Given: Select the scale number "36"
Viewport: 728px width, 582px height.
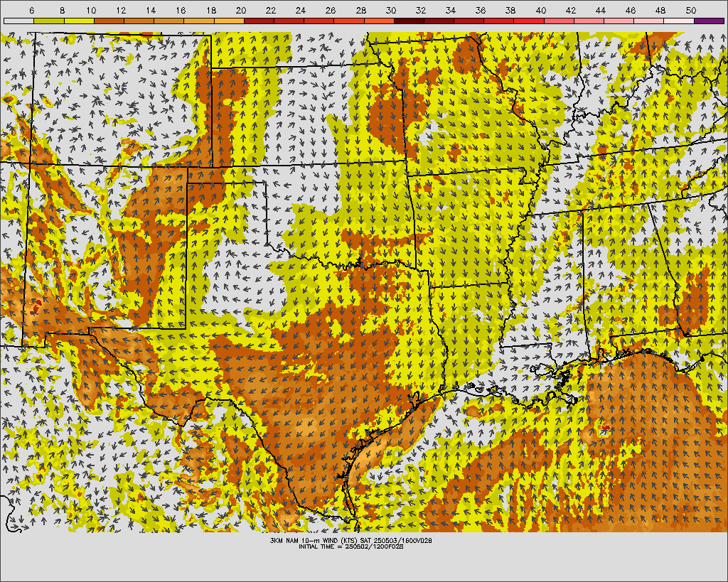Looking at the screenshot, I should [x=481, y=10].
